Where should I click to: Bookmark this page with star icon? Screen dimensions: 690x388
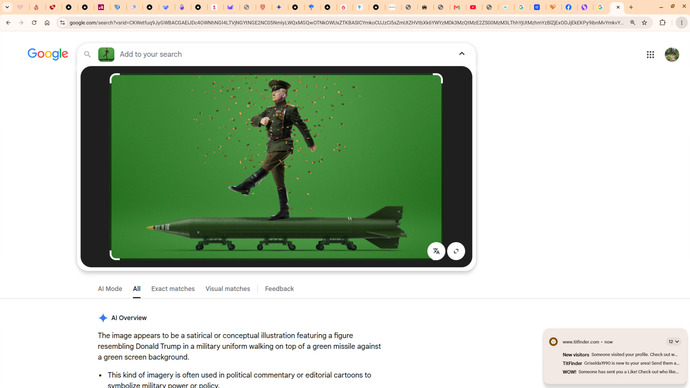(644, 22)
